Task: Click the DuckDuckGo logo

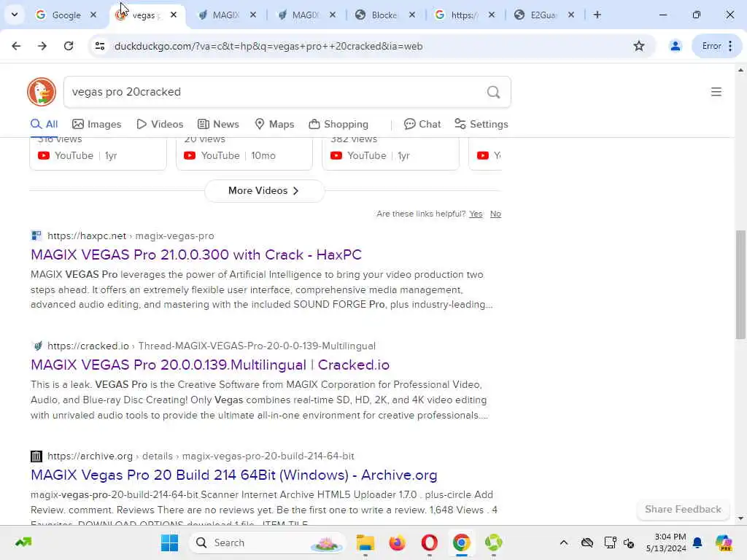Action: 42,91
